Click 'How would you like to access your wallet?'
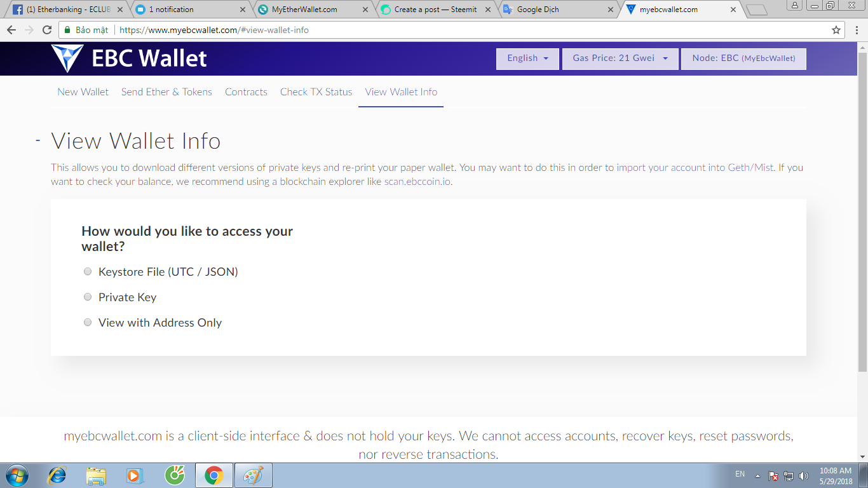Viewport: 868px width, 488px height. (187, 238)
